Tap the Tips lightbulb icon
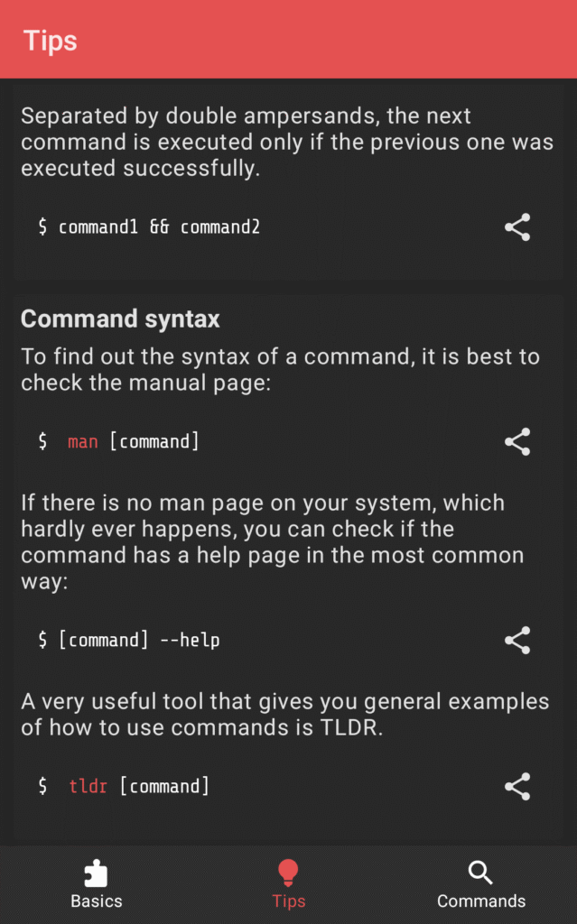577x924 pixels. click(x=288, y=872)
